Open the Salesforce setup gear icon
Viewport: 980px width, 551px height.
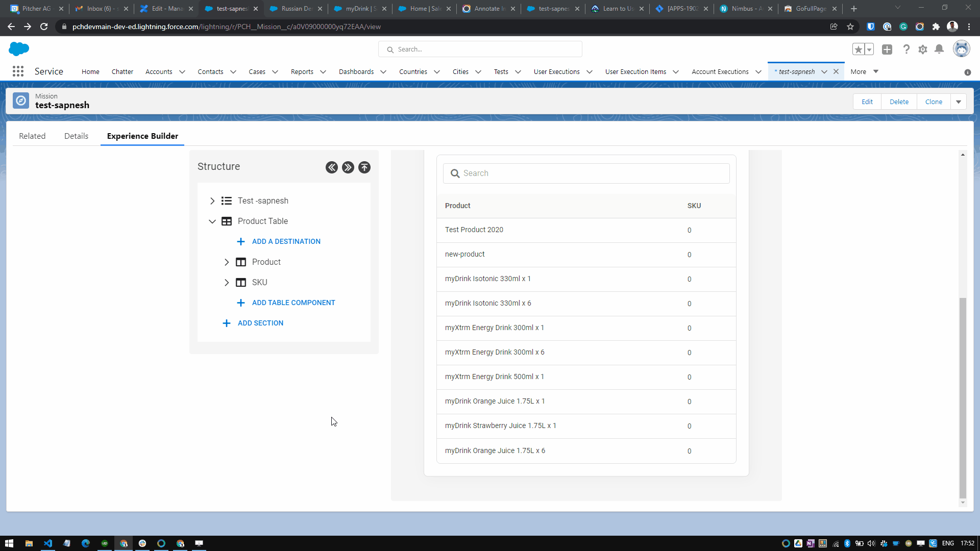click(x=923, y=49)
